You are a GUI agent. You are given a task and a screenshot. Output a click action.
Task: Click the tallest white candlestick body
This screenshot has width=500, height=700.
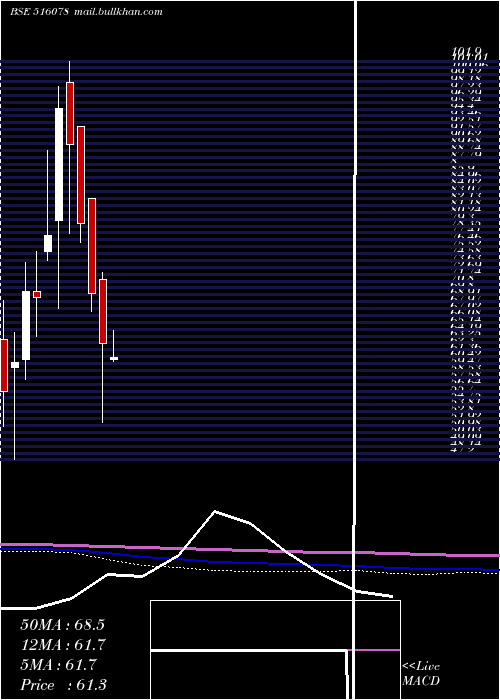[x=59, y=164]
